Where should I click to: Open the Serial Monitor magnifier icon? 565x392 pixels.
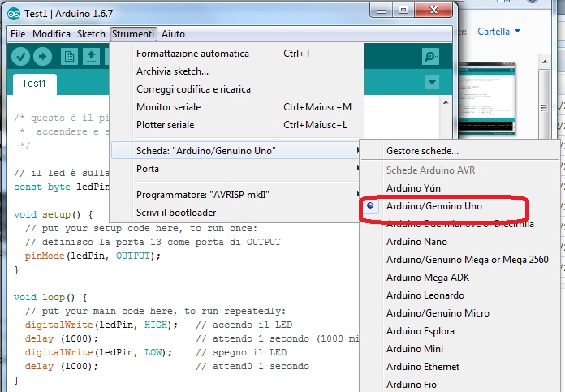tap(430, 57)
